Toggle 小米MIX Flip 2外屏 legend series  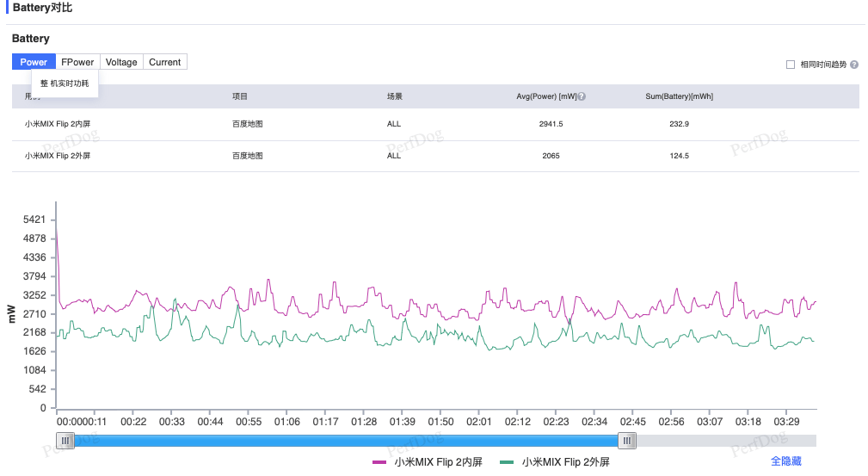555,461
